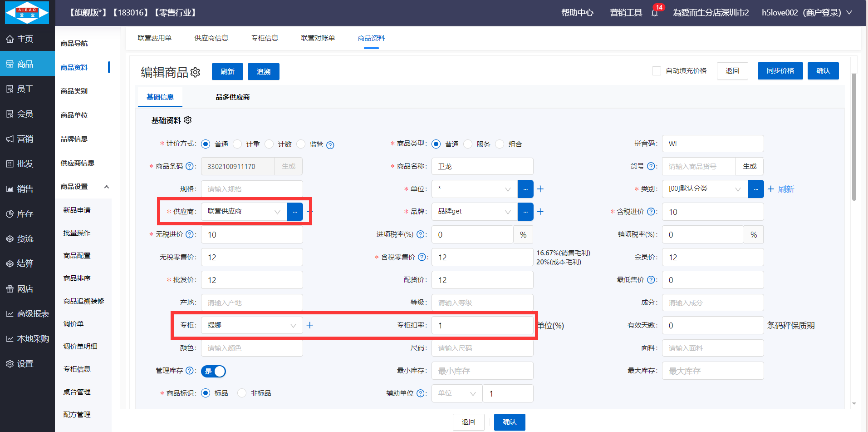Click the help icon next to 商品条码
The width and height of the screenshot is (868, 432).
(x=190, y=166)
